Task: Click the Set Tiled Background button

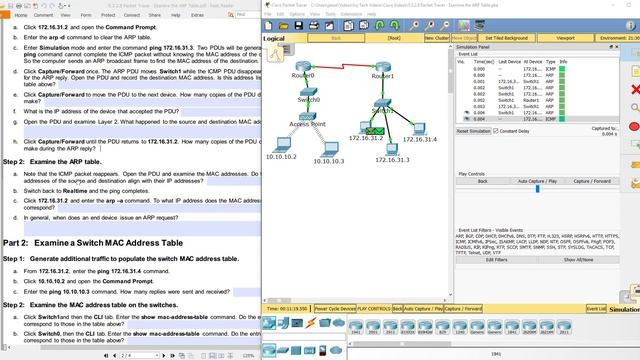Action: pyautogui.click(x=507, y=38)
